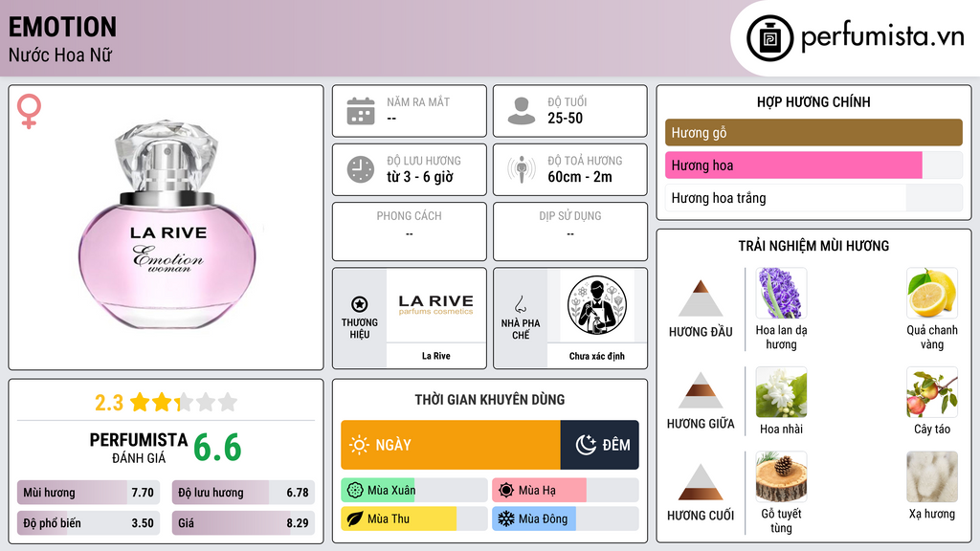Click the clock icon beside Độ lưu hương
Image resolution: width=980 pixels, height=551 pixels.
click(361, 169)
